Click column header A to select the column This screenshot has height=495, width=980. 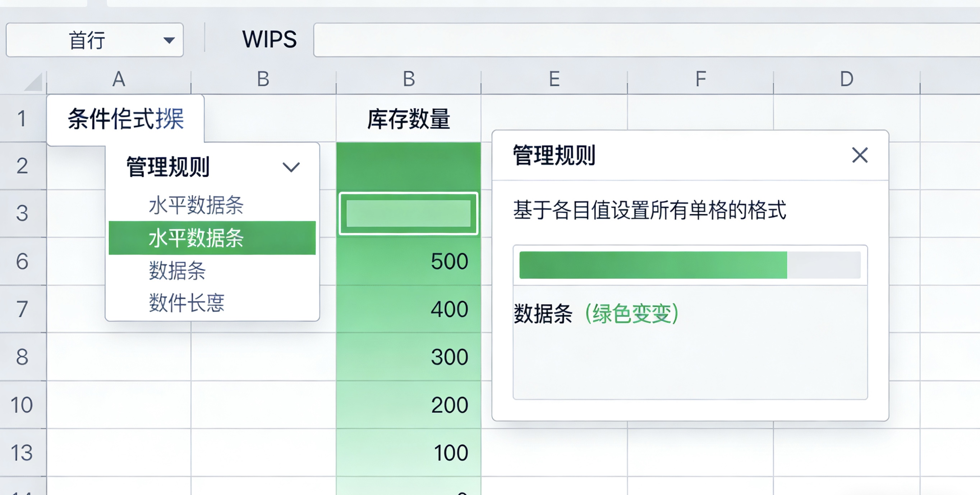point(119,79)
